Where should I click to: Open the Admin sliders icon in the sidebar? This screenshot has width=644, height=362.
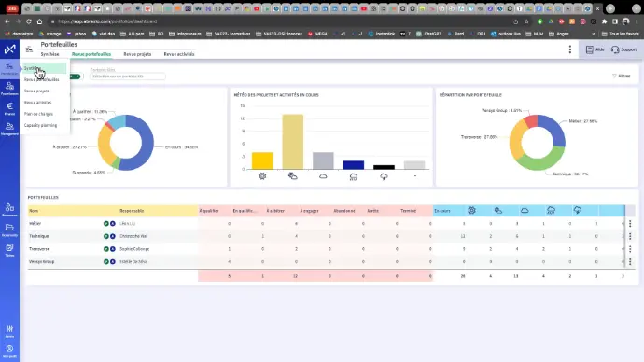click(x=9, y=331)
